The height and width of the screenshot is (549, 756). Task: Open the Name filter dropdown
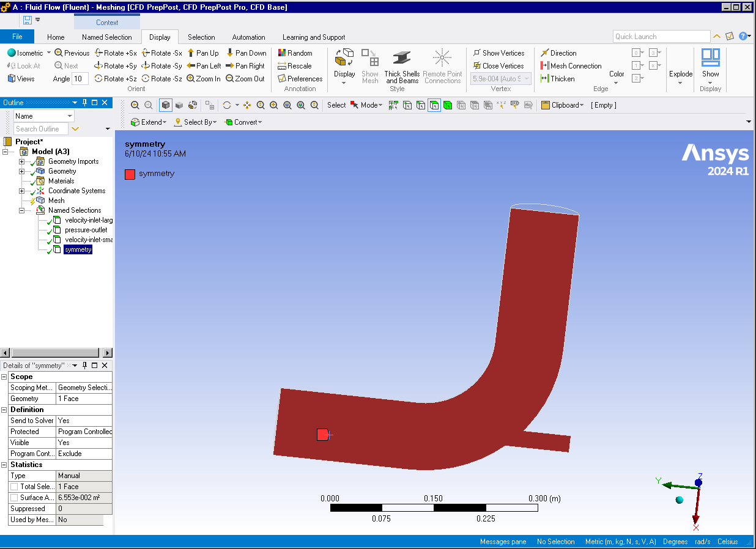[70, 116]
